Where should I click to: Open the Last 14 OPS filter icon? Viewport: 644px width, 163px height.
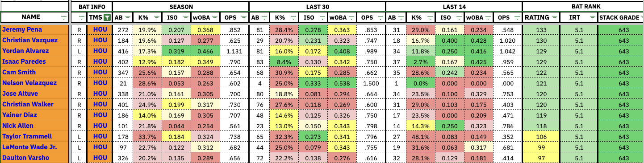516,18
